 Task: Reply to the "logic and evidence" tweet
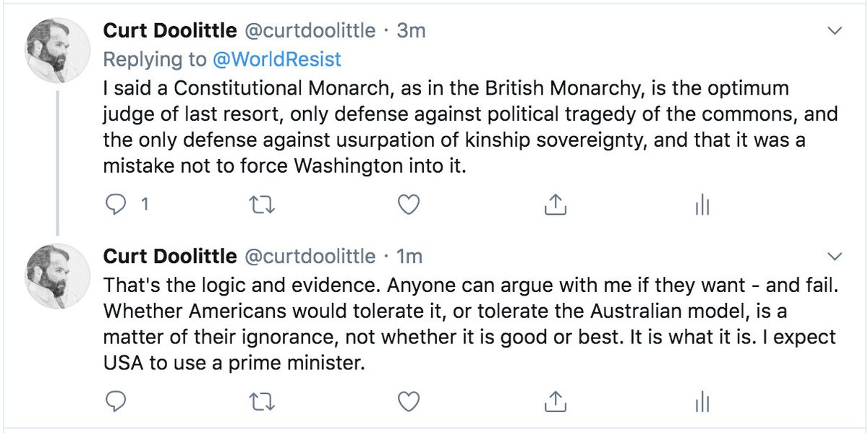pyautogui.click(x=116, y=400)
